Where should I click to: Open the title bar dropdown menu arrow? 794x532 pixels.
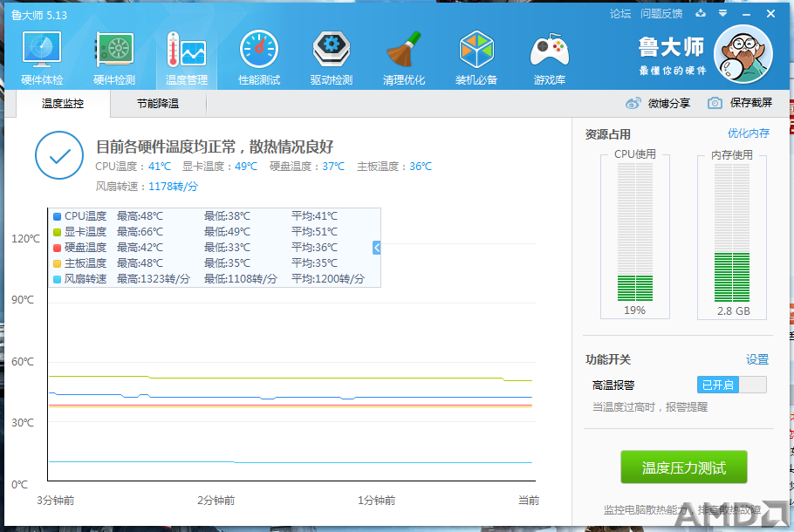point(723,13)
